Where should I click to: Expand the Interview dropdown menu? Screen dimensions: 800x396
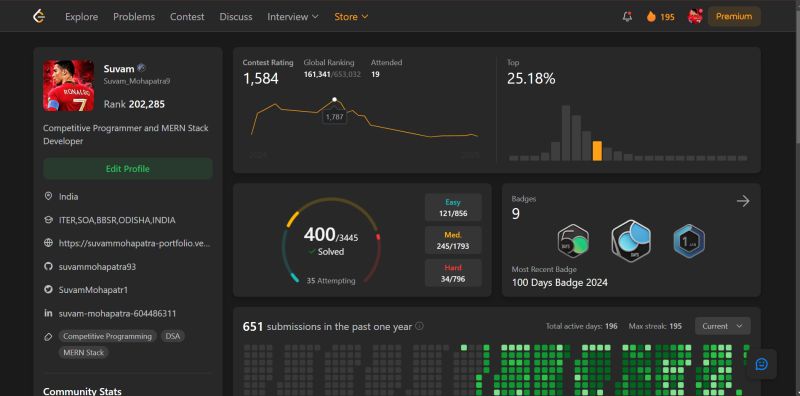click(x=293, y=17)
